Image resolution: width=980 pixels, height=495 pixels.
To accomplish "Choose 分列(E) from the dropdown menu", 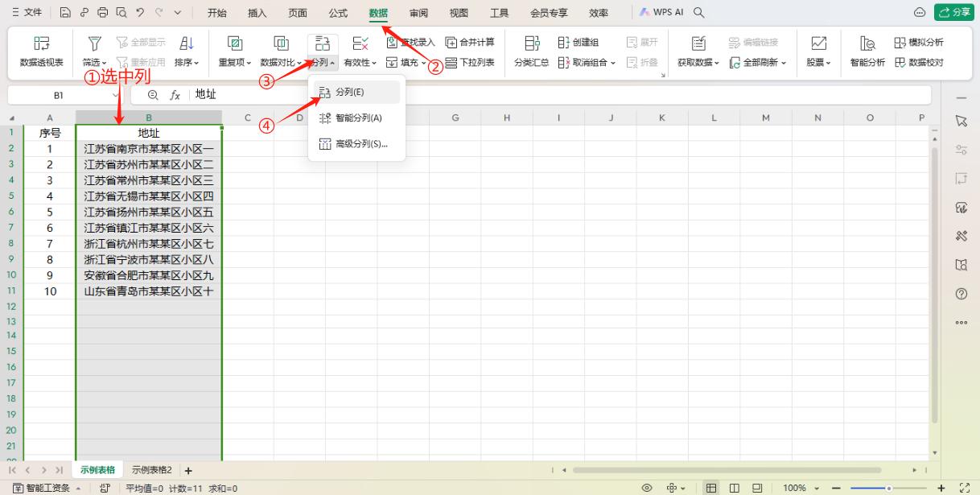I will tap(356, 92).
